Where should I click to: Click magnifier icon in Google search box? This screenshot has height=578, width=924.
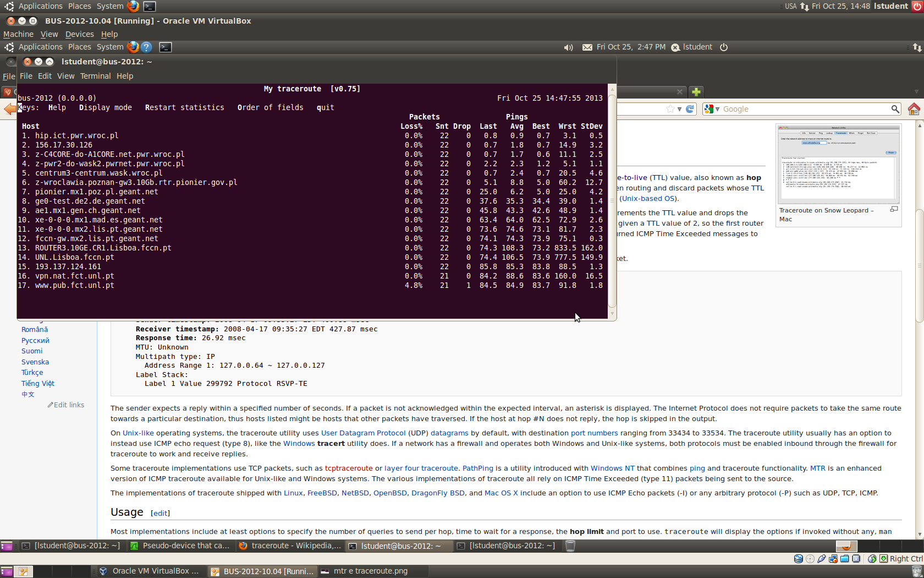click(x=895, y=109)
